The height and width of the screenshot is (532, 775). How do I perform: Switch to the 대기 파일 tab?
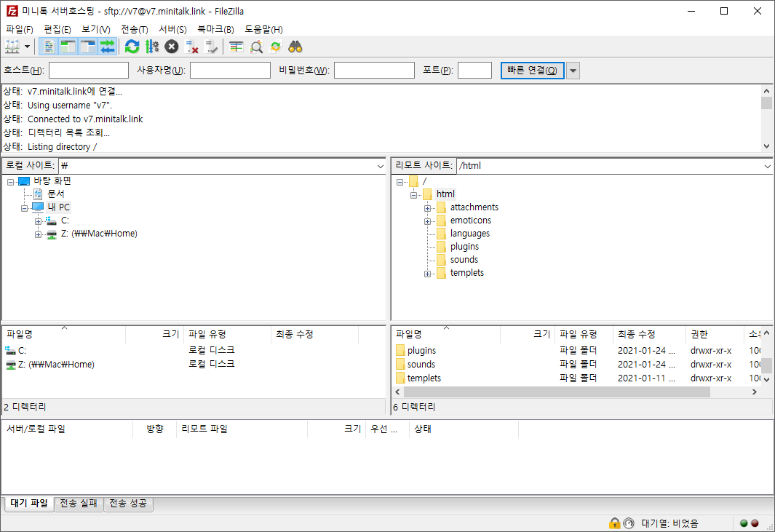(x=29, y=504)
